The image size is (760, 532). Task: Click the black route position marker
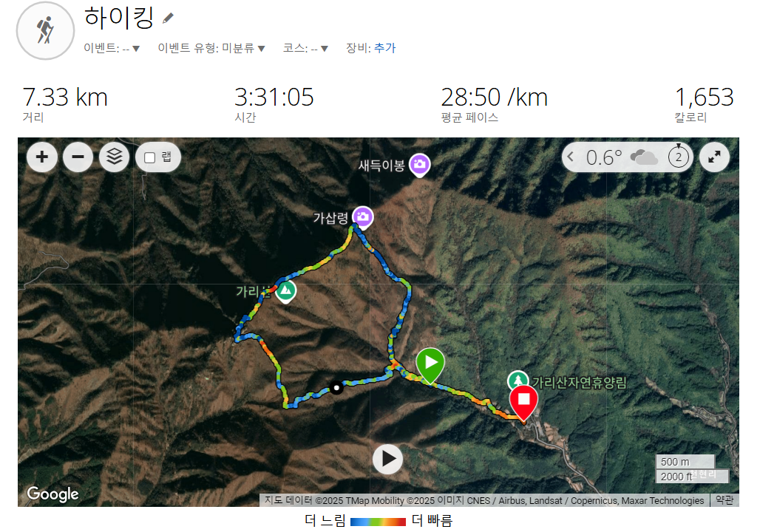pyautogui.click(x=336, y=388)
